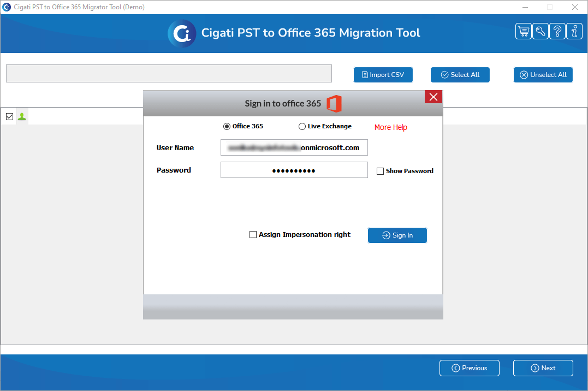Open the question mark help icon
The height and width of the screenshot is (391, 588).
click(557, 31)
